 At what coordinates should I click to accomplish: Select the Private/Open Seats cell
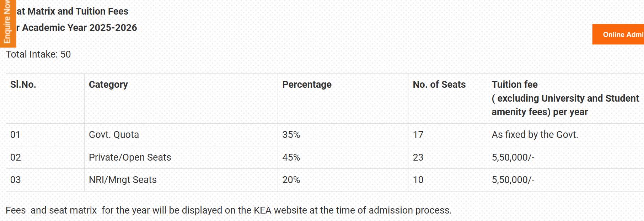[x=130, y=157]
